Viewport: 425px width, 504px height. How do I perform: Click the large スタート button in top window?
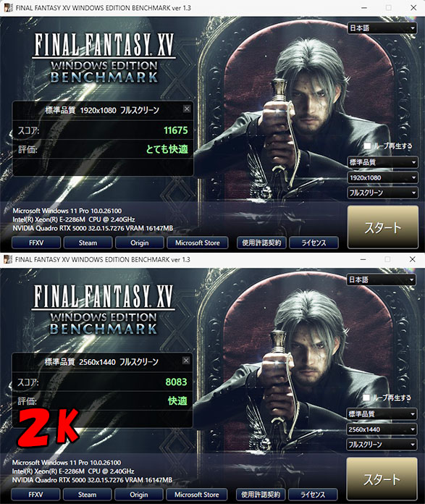pyautogui.click(x=383, y=227)
